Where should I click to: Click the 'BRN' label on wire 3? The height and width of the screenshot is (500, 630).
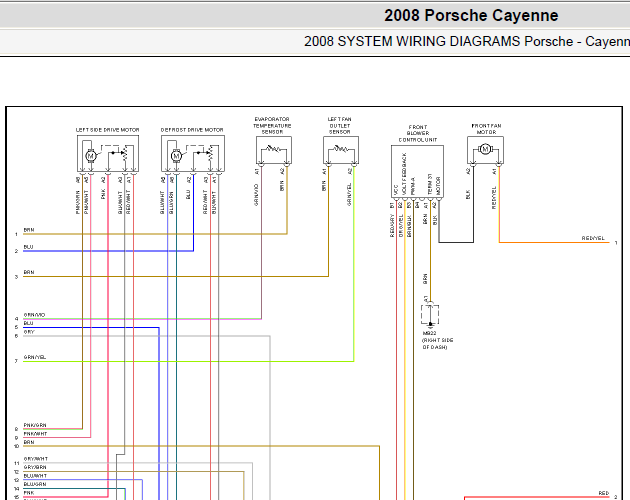click(29, 272)
